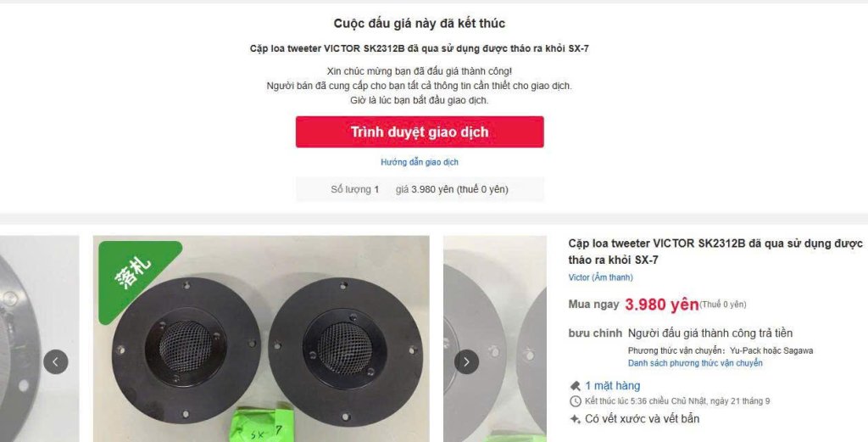This screenshot has width=868, height=442.
Task: Select the faded previous photo on left
Action: (39, 339)
